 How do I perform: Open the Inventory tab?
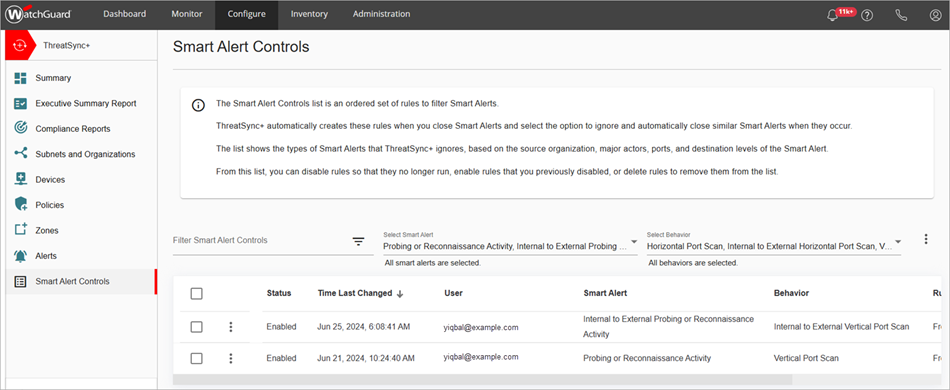pos(309,14)
